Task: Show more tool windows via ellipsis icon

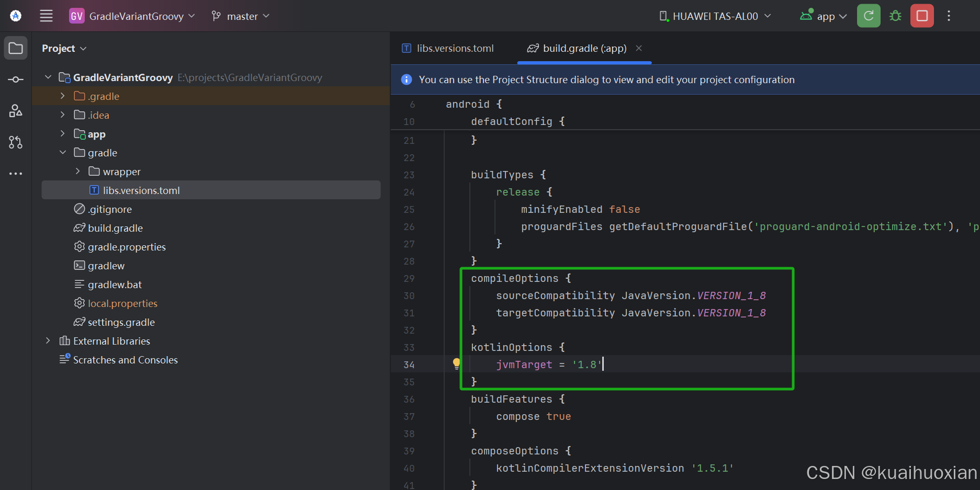Action: tap(15, 173)
